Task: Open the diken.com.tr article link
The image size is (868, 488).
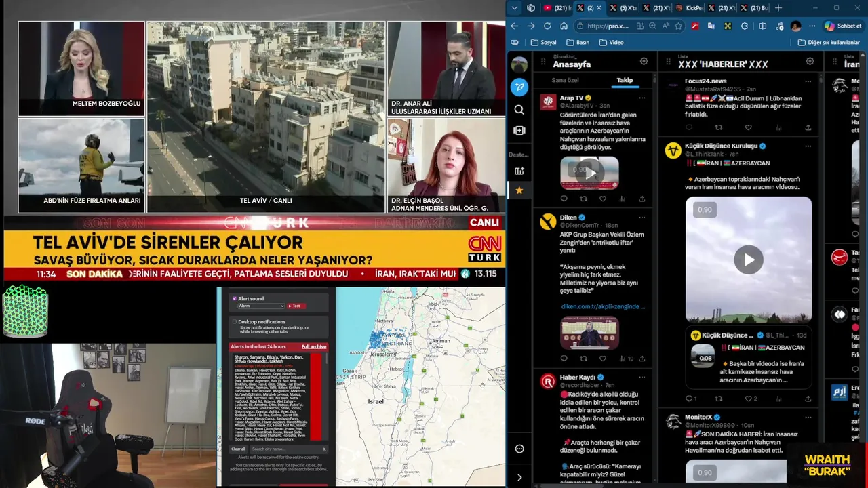Action: [x=603, y=306]
